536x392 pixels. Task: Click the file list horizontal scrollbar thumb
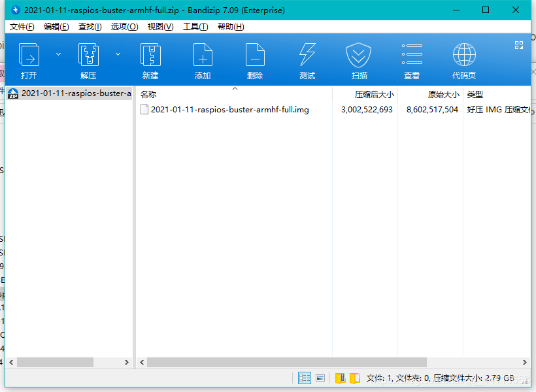pos(287,362)
